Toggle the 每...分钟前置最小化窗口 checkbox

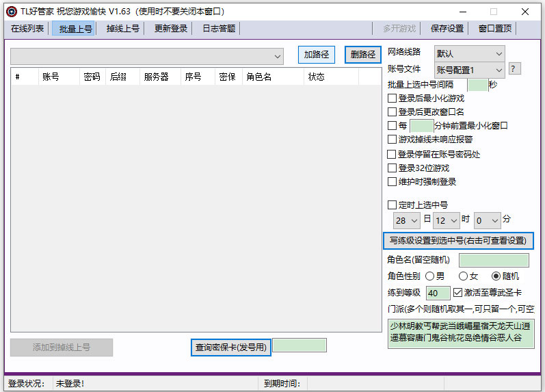click(392, 126)
